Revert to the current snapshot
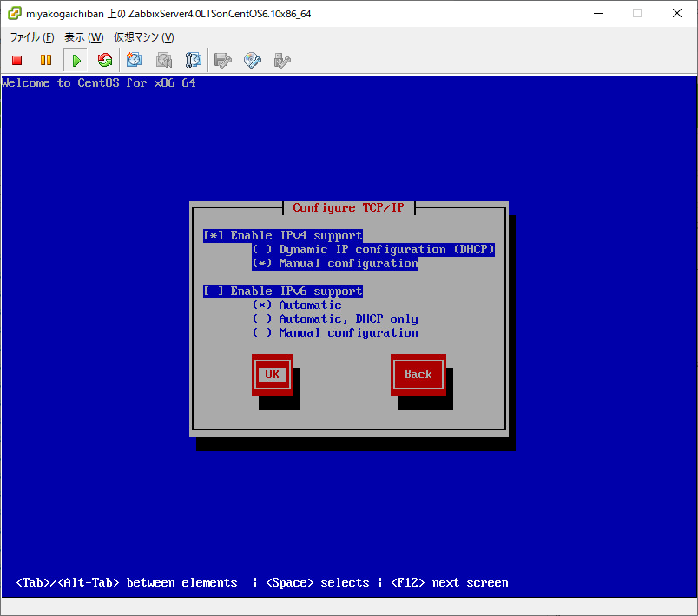This screenshot has width=698, height=616. coord(164,60)
